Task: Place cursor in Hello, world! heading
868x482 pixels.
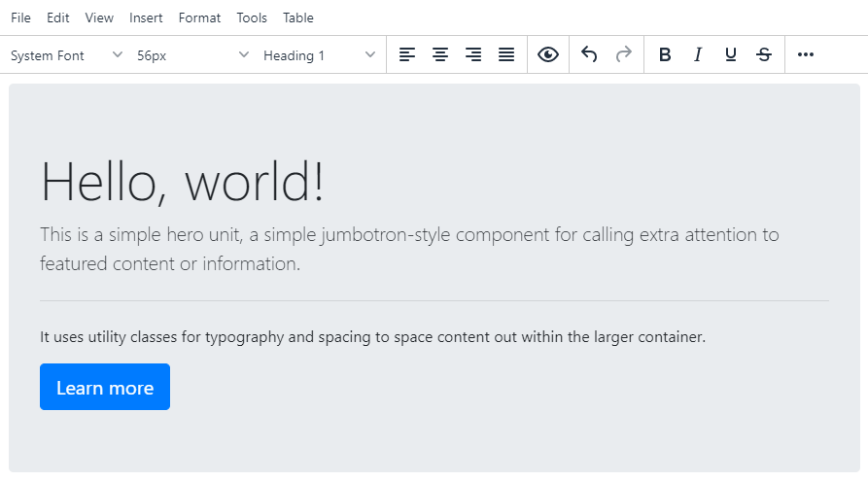Action: click(182, 182)
